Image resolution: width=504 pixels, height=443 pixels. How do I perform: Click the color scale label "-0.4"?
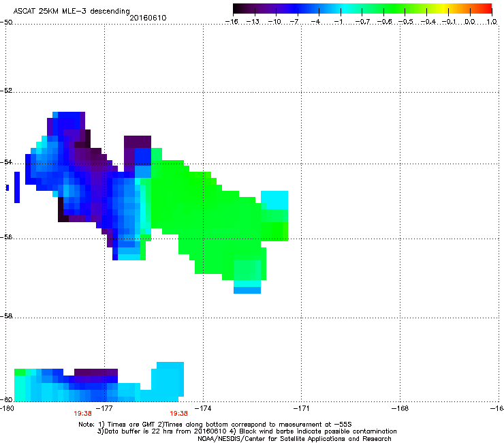428,22
